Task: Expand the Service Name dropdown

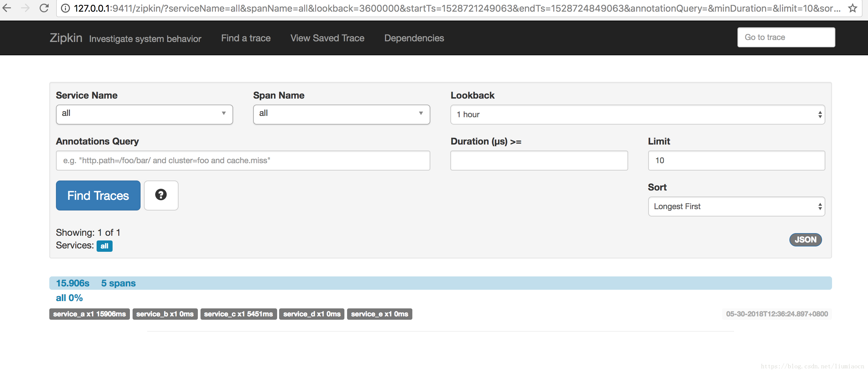Action: pyautogui.click(x=223, y=114)
